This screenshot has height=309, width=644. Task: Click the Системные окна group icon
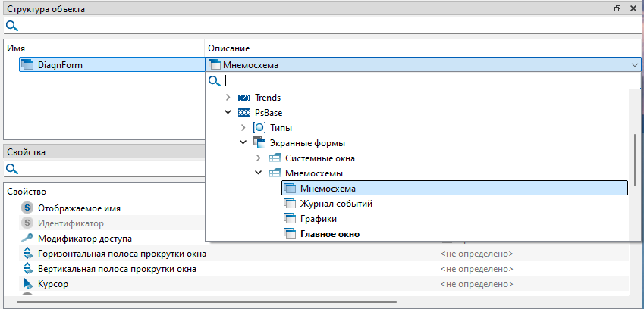click(275, 158)
